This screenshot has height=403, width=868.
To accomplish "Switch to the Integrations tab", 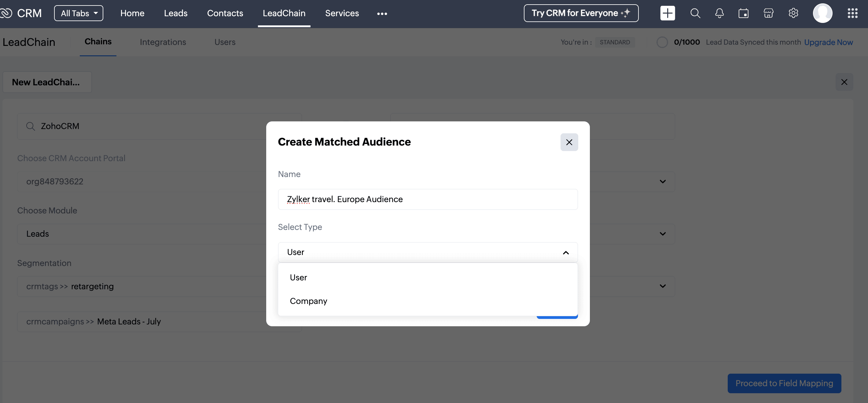I will [x=163, y=42].
